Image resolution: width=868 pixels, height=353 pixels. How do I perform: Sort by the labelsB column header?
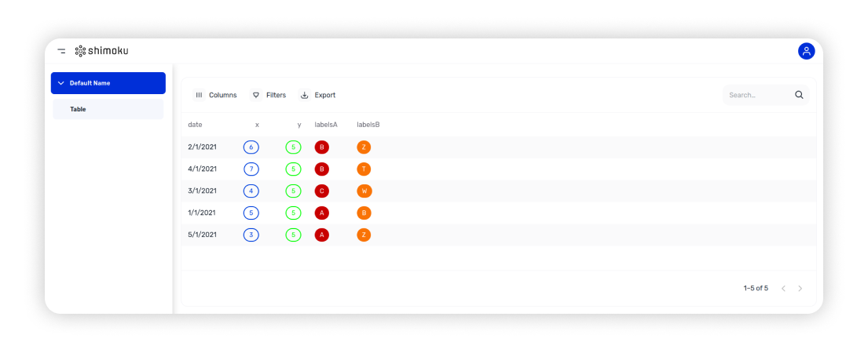point(368,125)
